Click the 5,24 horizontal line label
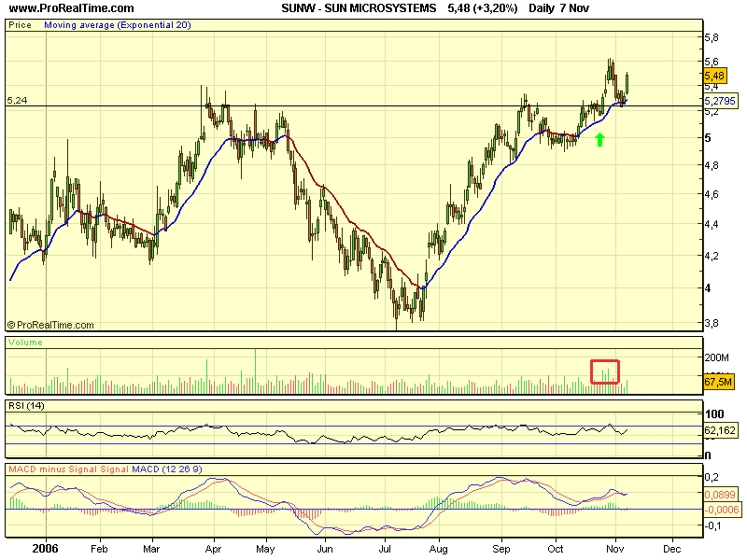The width and height of the screenshot is (747, 560). (17, 101)
